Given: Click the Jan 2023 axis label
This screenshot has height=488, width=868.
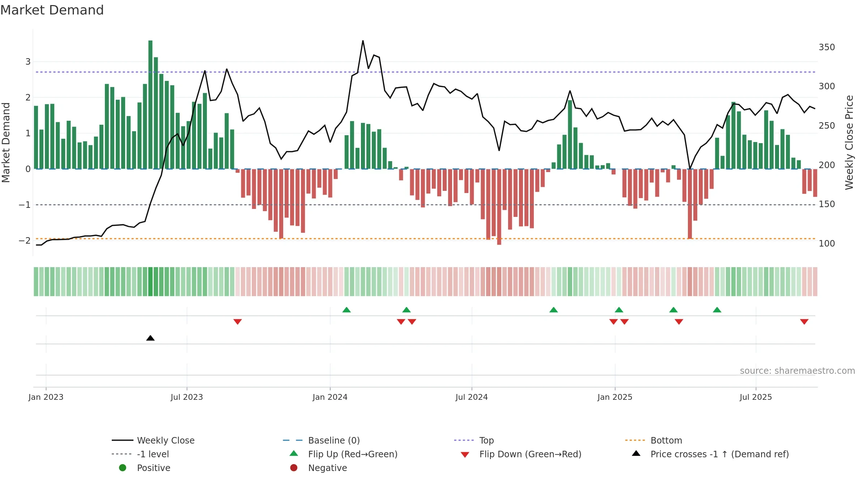Looking at the screenshot, I should [x=46, y=397].
